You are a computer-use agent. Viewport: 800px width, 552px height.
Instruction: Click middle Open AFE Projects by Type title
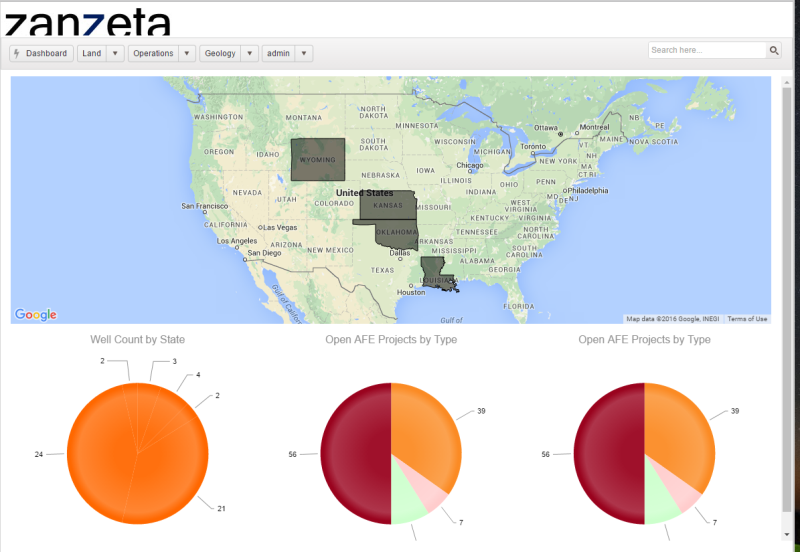pyautogui.click(x=391, y=340)
